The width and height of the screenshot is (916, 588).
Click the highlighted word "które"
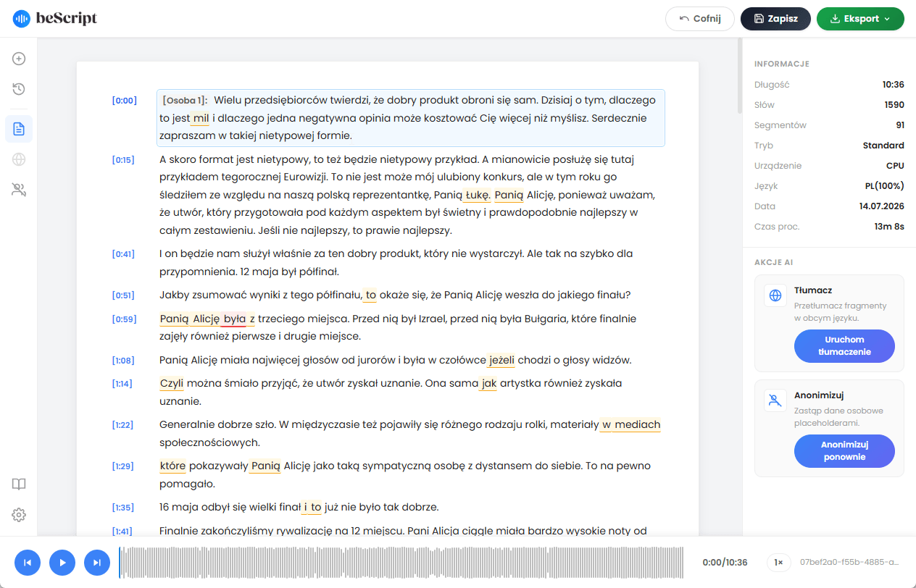pyautogui.click(x=172, y=466)
